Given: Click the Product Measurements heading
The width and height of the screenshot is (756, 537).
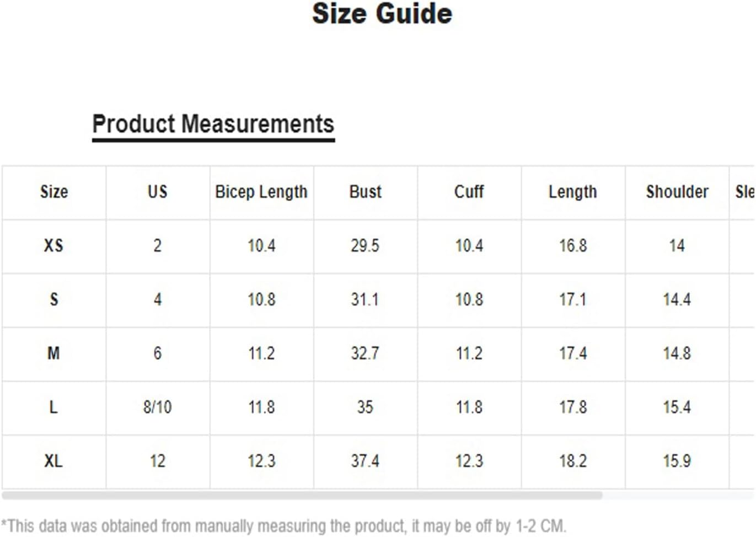Looking at the screenshot, I should click(x=213, y=124).
